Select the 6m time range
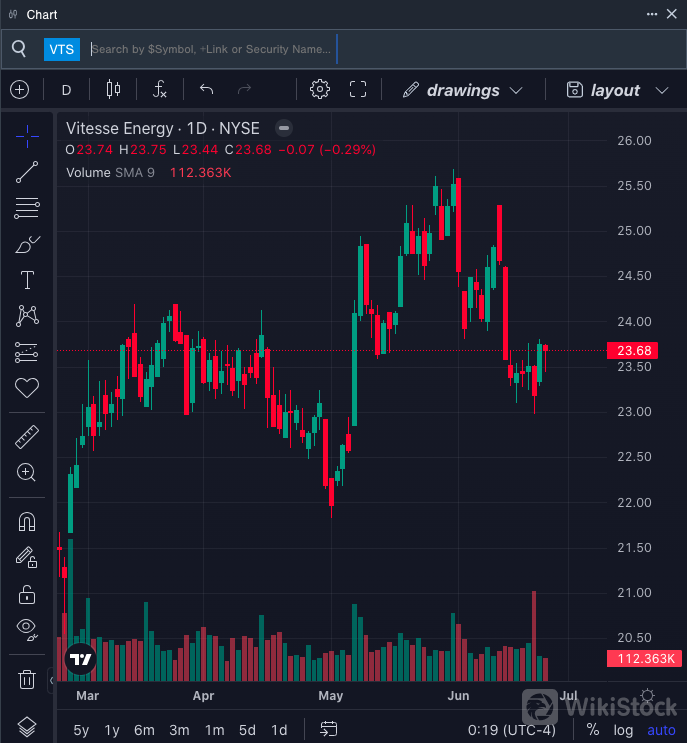 pos(144,730)
